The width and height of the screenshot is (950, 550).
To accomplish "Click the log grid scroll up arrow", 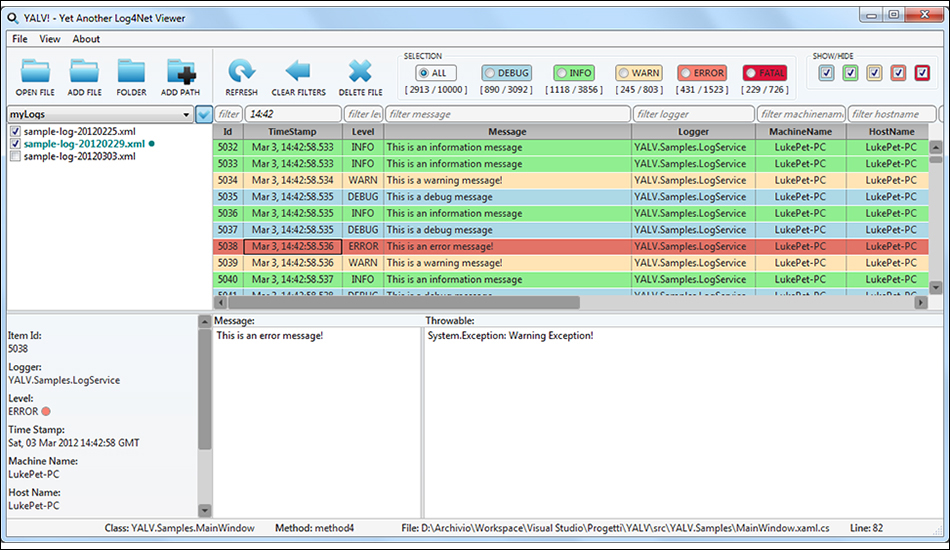I will (935, 147).
